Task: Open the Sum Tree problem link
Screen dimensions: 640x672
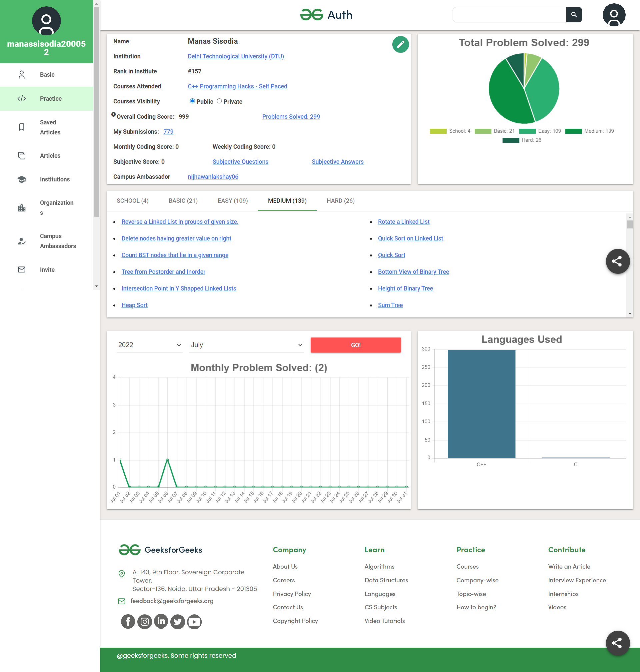Action: pyautogui.click(x=390, y=305)
